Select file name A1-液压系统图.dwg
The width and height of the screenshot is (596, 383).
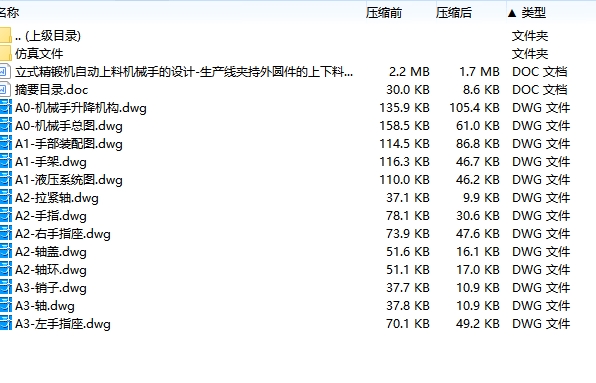click(x=69, y=180)
